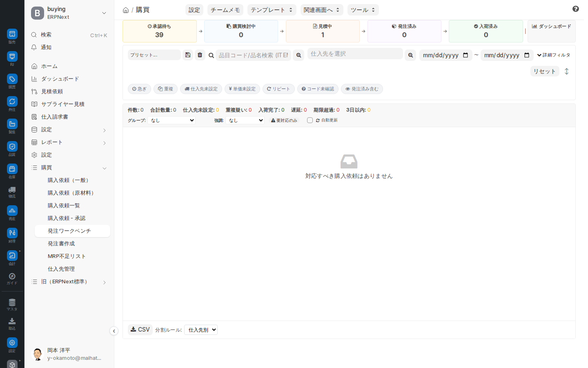
Task: Open チームメモ button
Action: point(225,10)
